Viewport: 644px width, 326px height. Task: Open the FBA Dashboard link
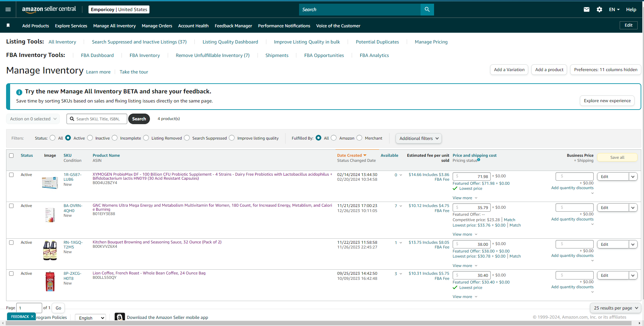tap(97, 55)
